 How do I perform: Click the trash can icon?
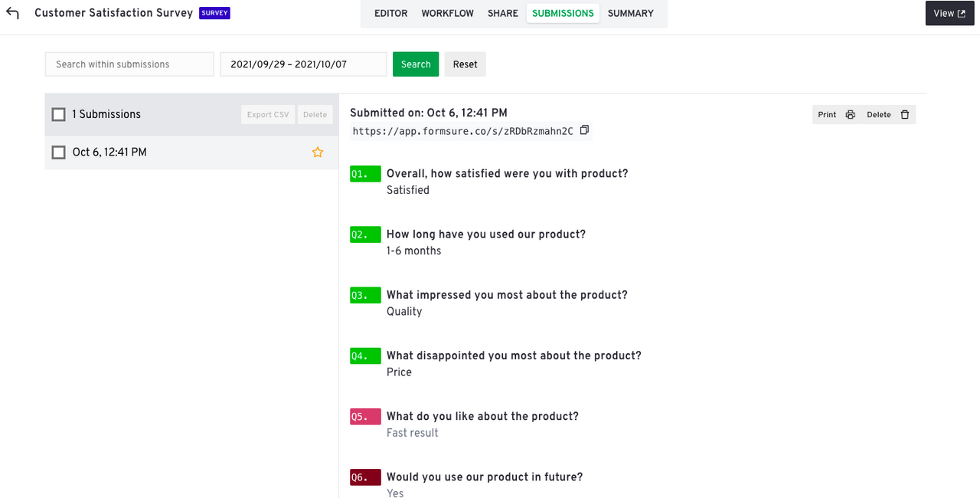pyautogui.click(x=905, y=115)
